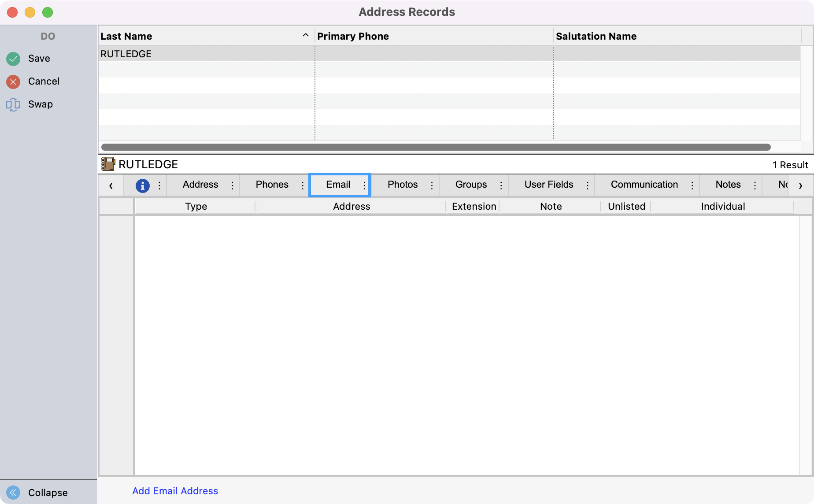The width and height of the screenshot is (814, 504).
Task: Open the User Fields tab
Action: (x=548, y=185)
